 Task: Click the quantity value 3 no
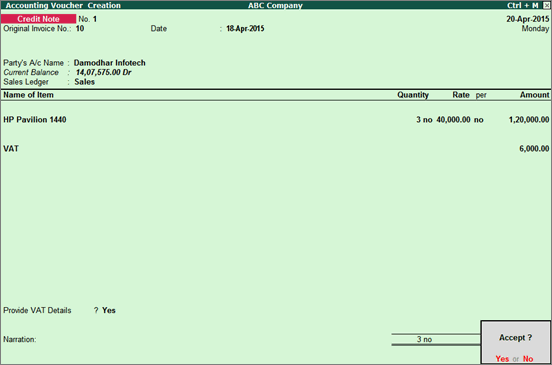424,120
